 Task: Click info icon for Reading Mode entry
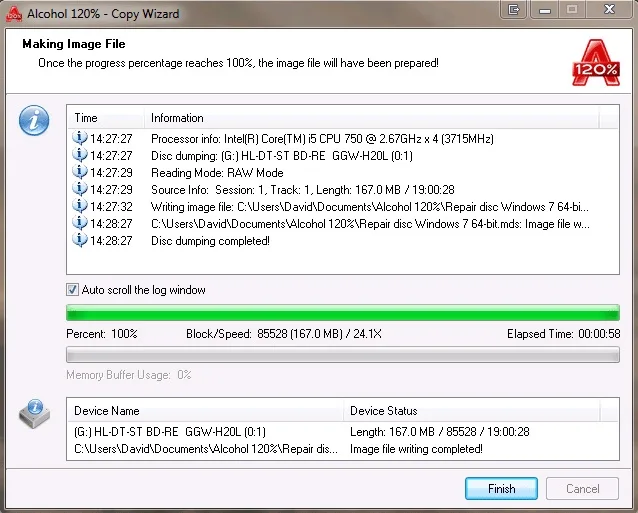(x=80, y=172)
